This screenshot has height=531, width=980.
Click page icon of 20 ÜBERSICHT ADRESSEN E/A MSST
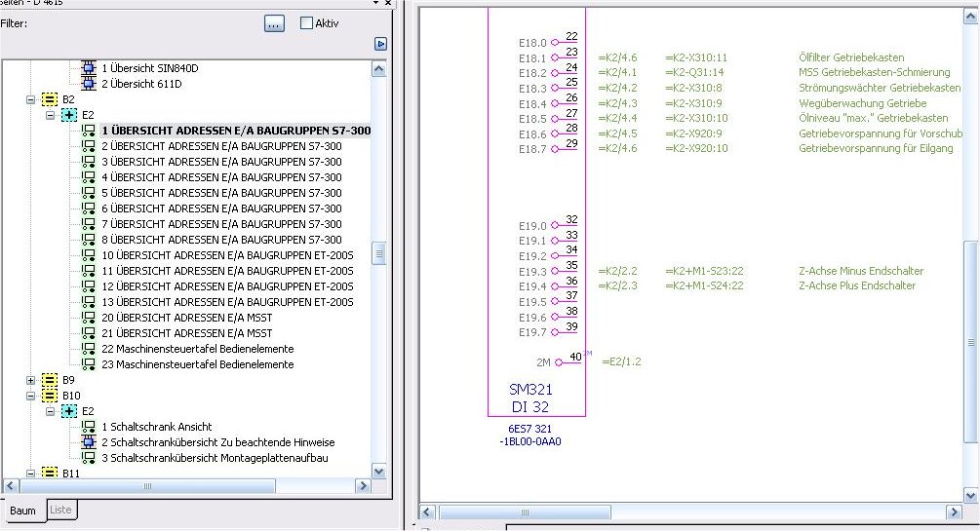[x=89, y=318]
